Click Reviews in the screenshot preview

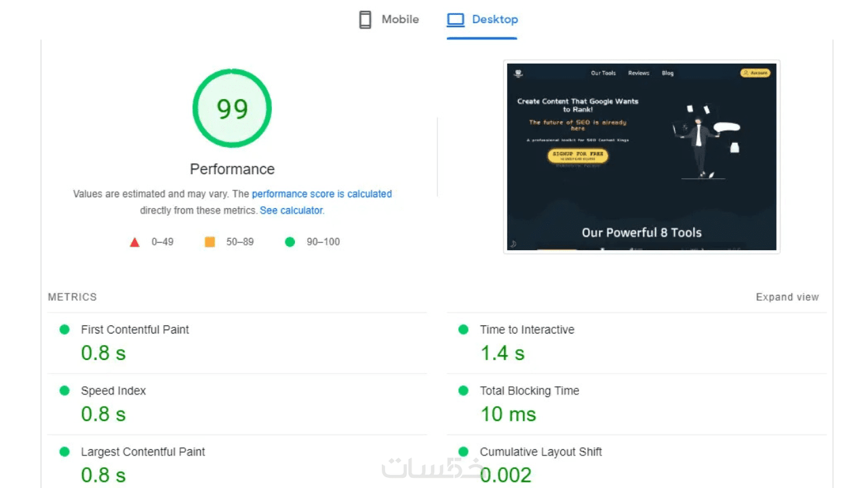(x=639, y=73)
